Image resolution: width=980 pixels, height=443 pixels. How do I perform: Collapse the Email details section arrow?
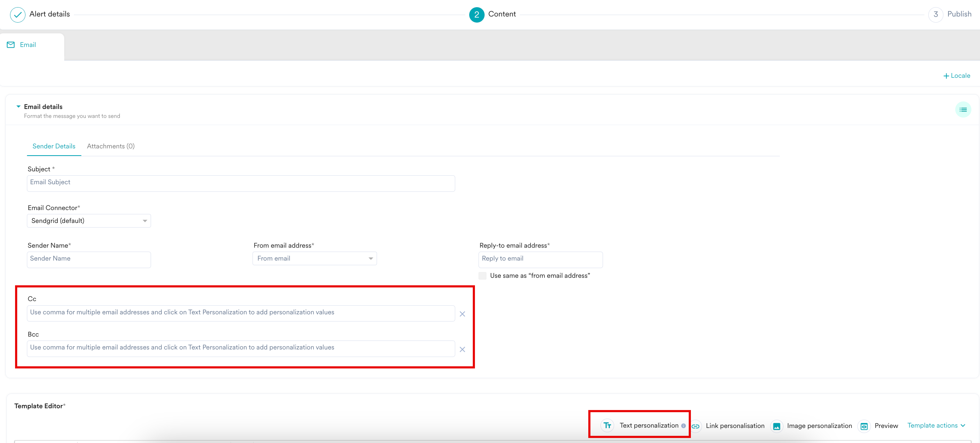click(x=18, y=106)
